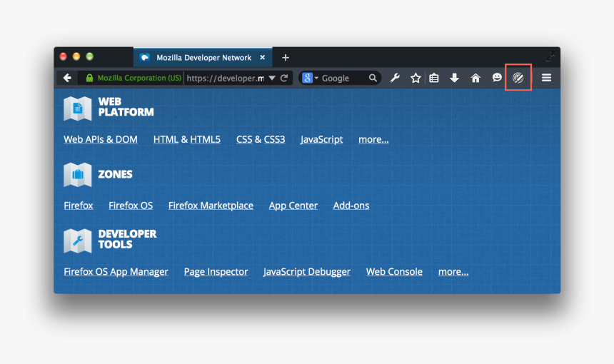
Task: Open the chat smiley bubble icon
Action: 497,78
